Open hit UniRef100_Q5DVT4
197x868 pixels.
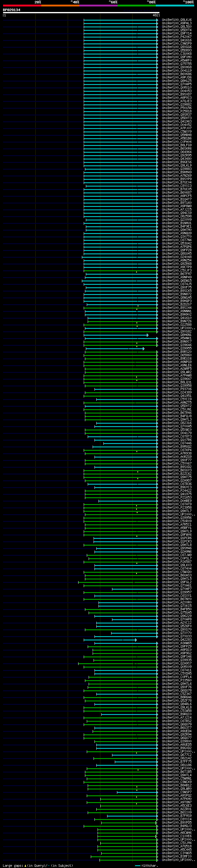[176, 30]
